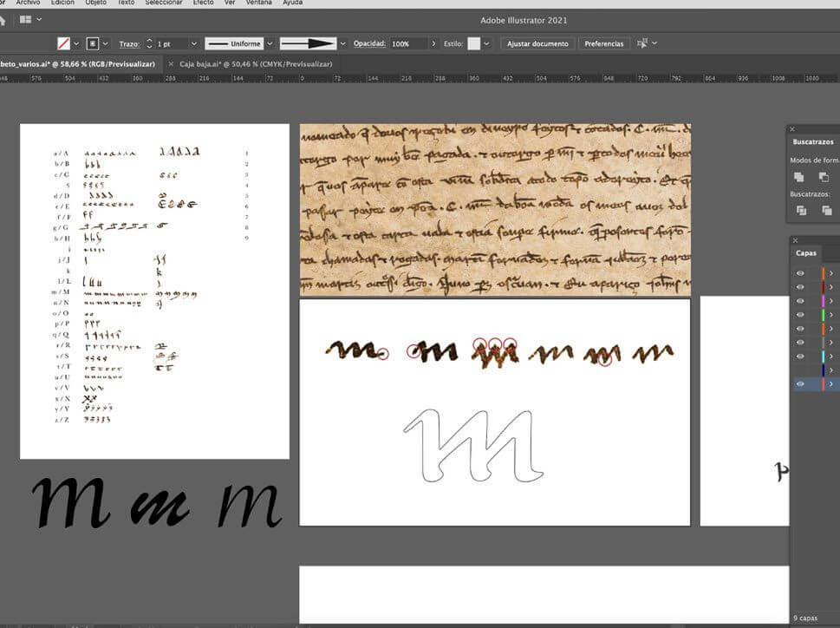
Task: Expand the brush definition arrow dropdown
Action: coord(343,43)
